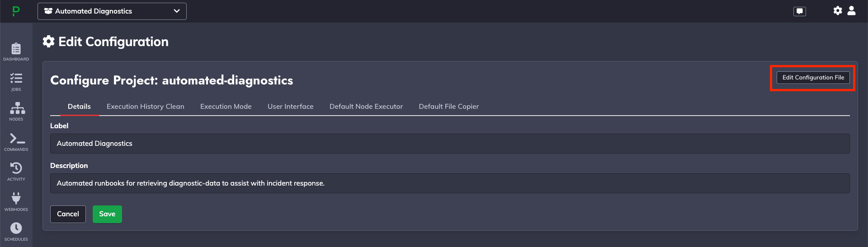The height and width of the screenshot is (247, 868).
Task: Open the user profile icon
Action: [851, 10]
